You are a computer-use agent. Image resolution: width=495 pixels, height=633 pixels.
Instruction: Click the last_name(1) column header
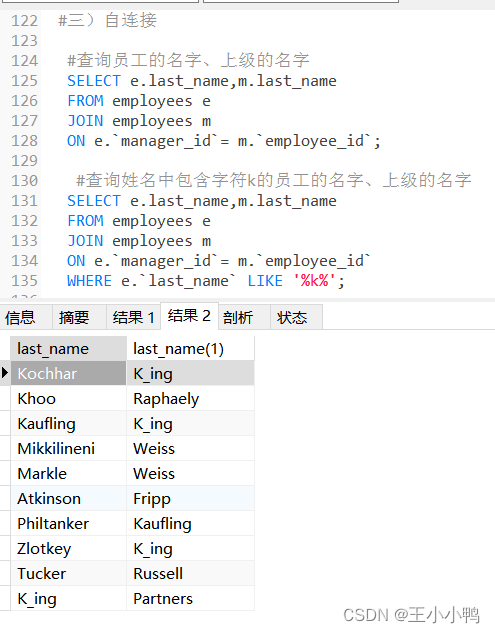(x=191, y=349)
